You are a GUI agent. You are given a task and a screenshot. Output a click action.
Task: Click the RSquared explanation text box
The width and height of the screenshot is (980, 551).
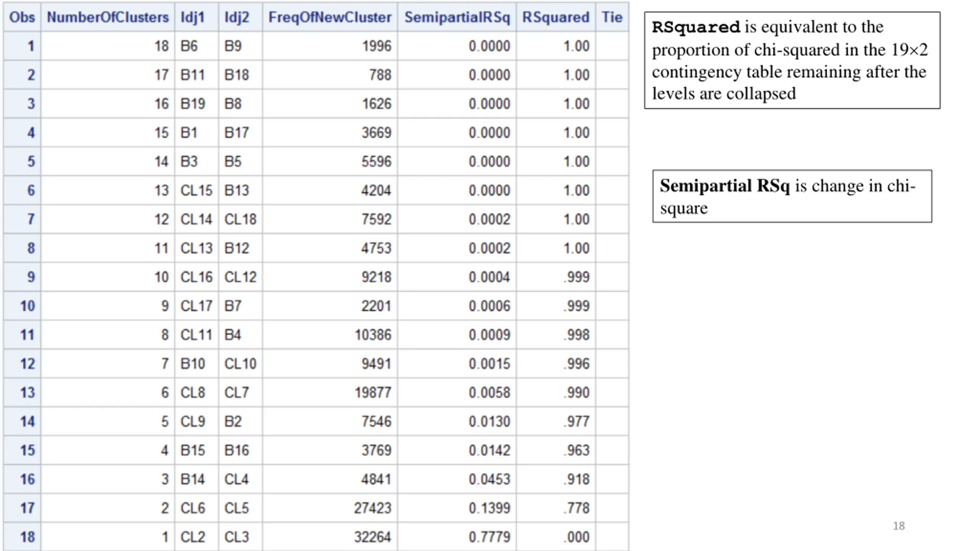pyautogui.click(x=792, y=60)
